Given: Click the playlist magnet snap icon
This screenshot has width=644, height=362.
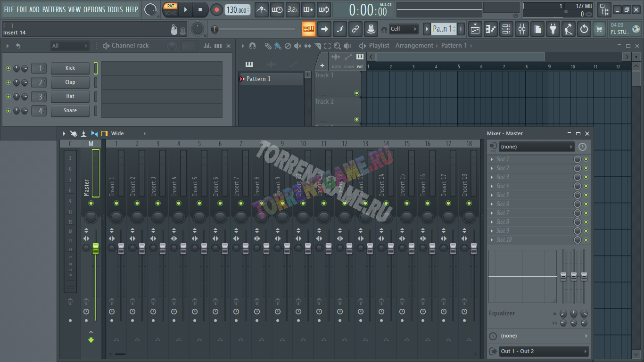Looking at the screenshot, I should coord(253,46).
